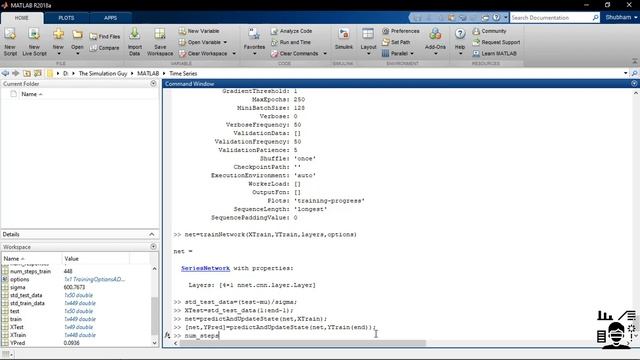This screenshot has height=360, width=640.
Task: Select MATLAB in the address path
Action: [148, 73]
